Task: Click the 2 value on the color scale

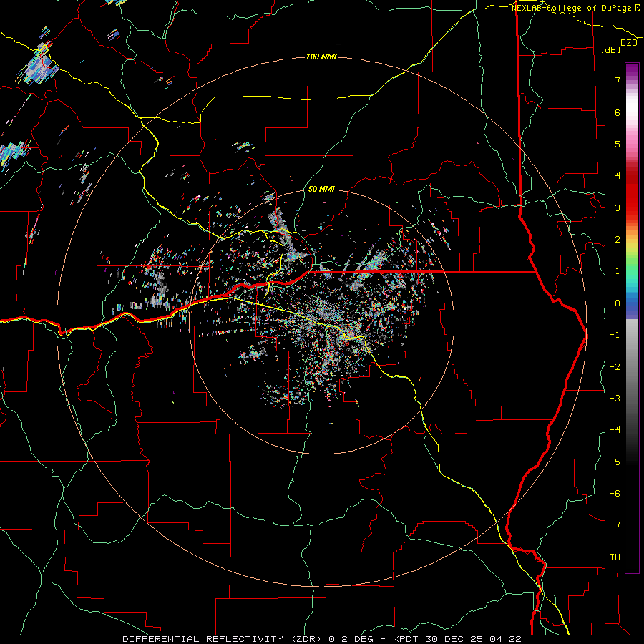Action: [x=618, y=240]
